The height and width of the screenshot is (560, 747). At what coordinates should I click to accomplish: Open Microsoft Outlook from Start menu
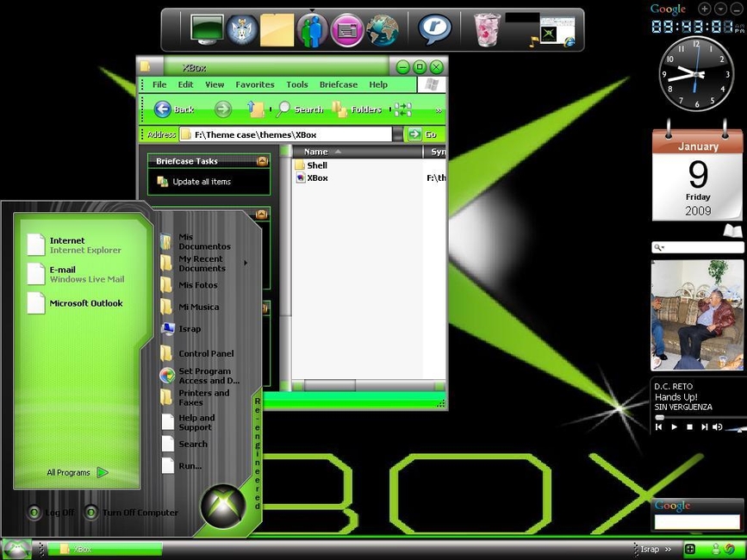click(x=75, y=303)
